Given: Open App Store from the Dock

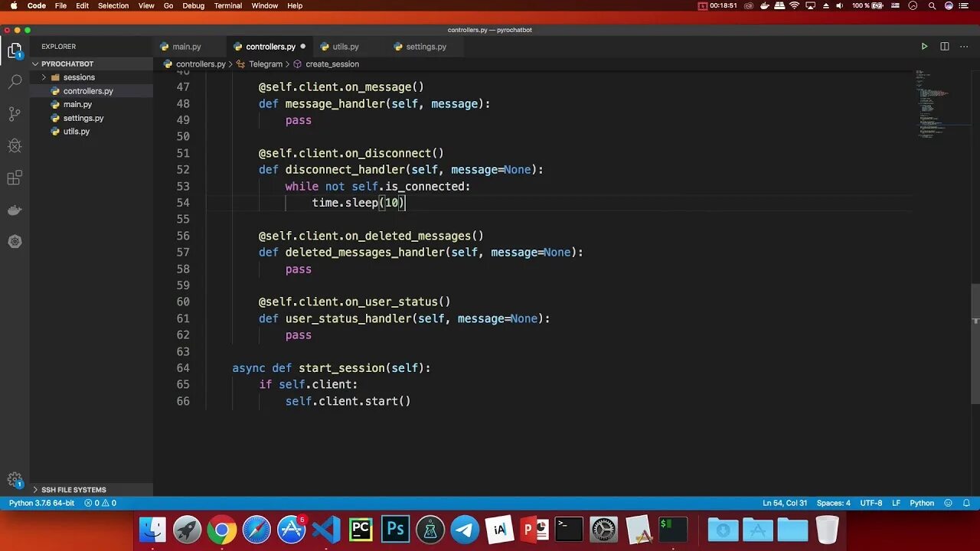Looking at the screenshot, I should point(291,530).
